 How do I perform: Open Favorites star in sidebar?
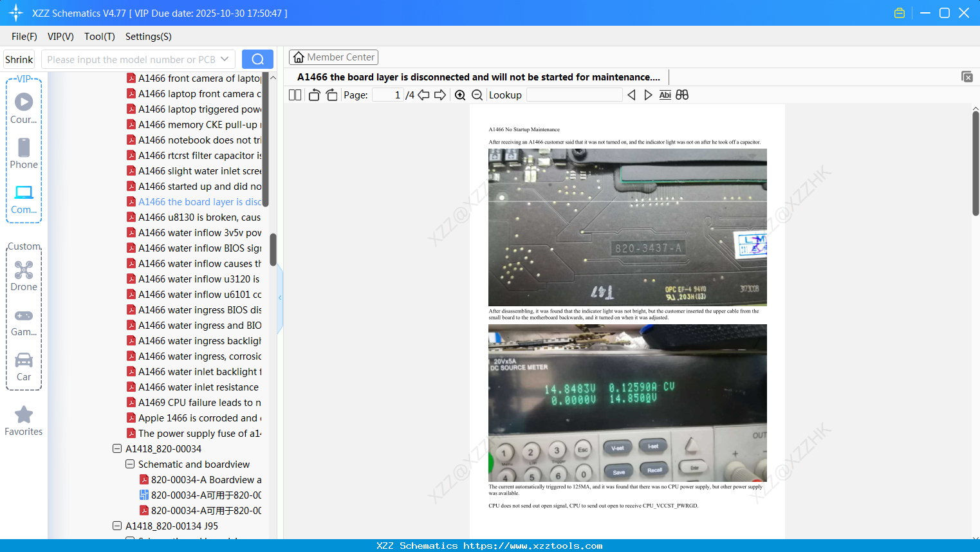tap(24, 421)
